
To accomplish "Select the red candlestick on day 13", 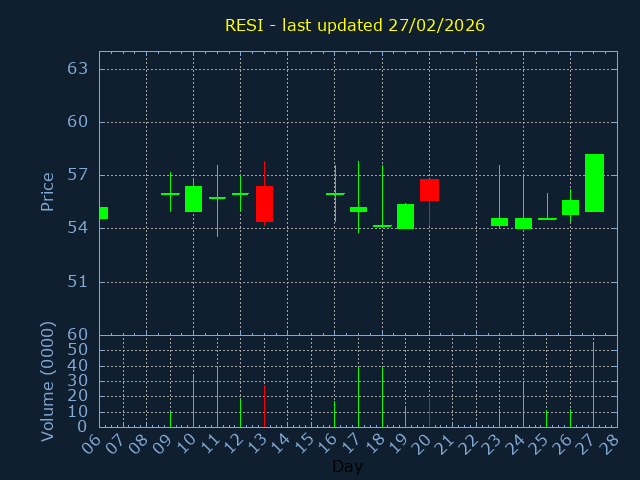I will click(264, 204).
